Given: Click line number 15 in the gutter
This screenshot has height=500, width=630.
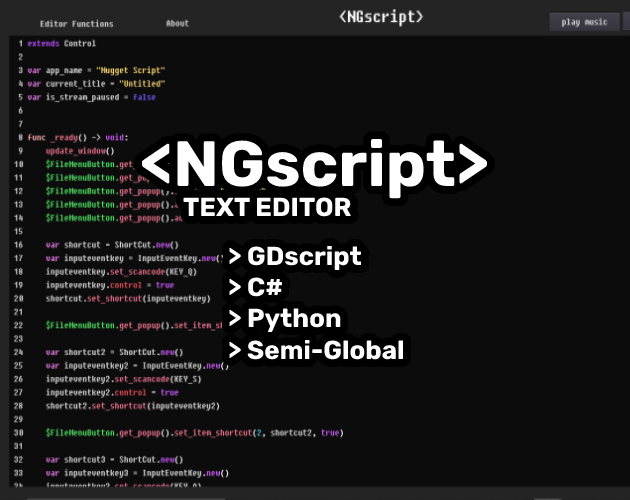Looking at the screenshot, I should (18, 232).
